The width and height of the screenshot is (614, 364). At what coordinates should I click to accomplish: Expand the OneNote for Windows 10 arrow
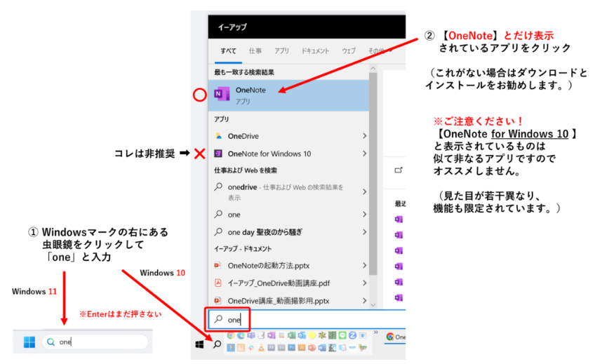365,154
